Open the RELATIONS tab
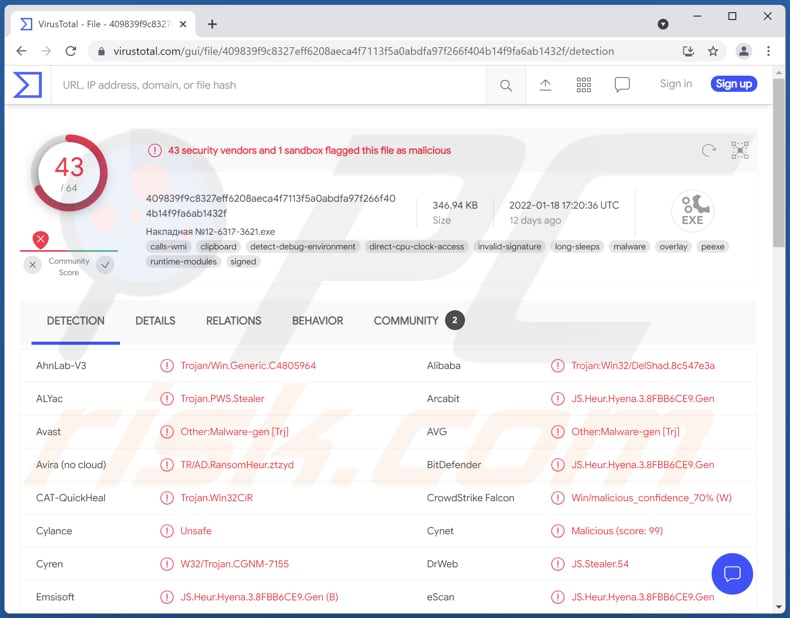 click(x=234, y=321)
